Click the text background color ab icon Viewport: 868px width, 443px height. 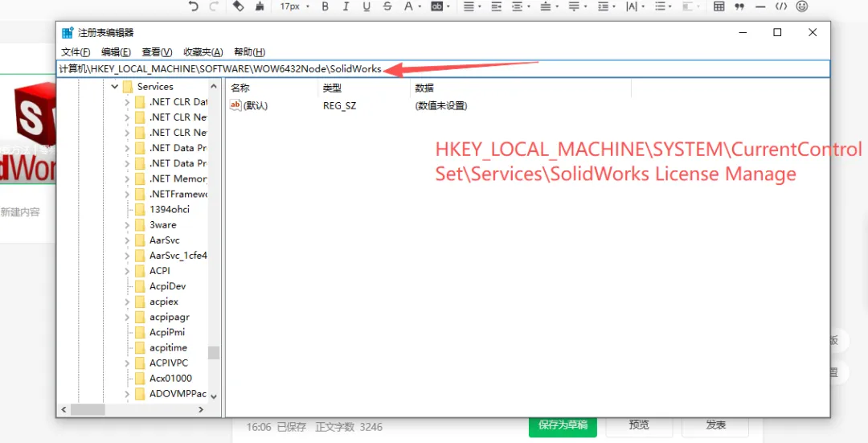point(437,6)
